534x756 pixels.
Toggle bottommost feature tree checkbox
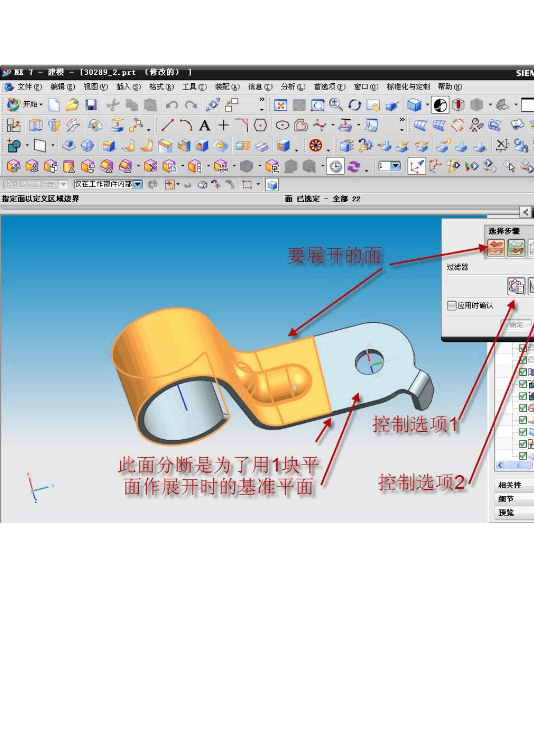point(522,456)
